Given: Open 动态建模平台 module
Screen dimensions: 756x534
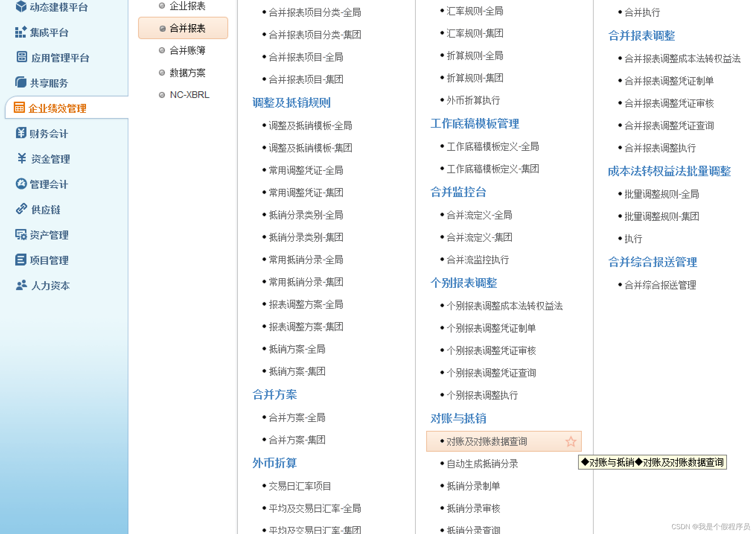Looking at the screenshot, I should click(x=59, y=7).
